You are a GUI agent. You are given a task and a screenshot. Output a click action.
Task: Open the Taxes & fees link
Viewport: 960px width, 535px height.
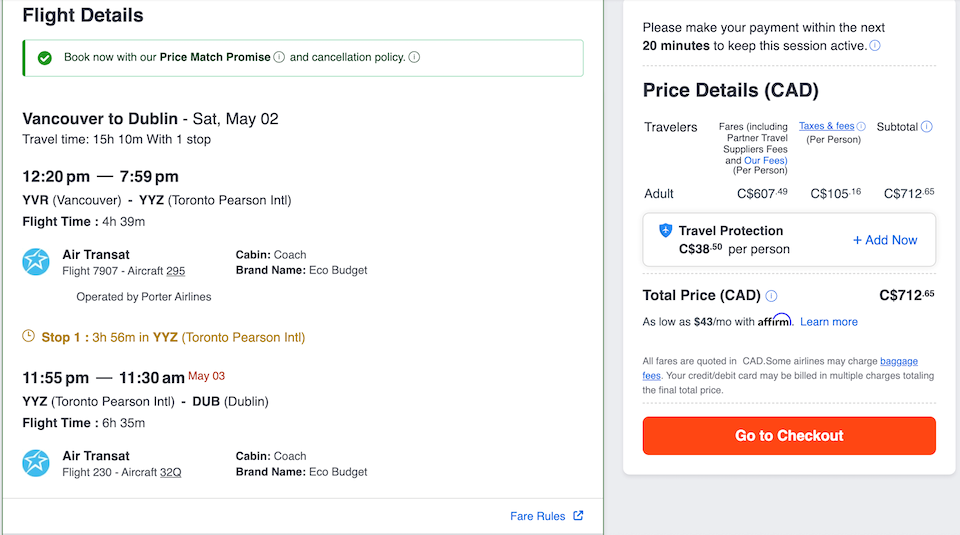coord(826,126)
